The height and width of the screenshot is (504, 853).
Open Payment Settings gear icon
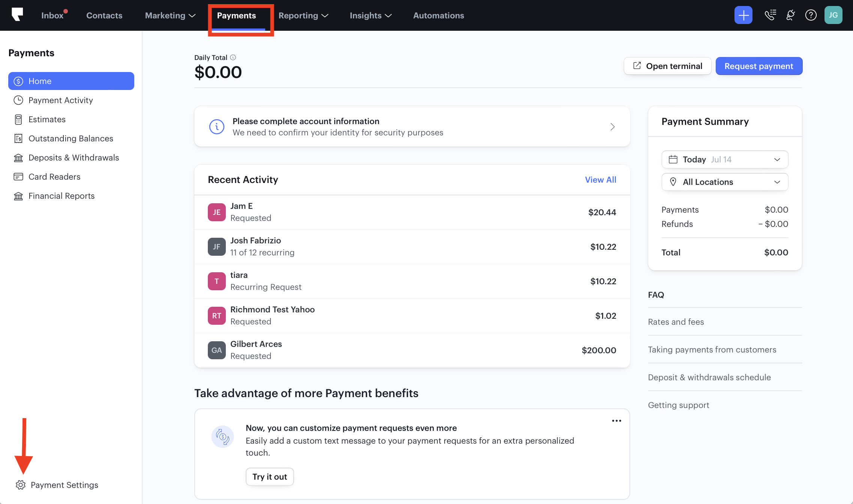(x=21, y=485)
